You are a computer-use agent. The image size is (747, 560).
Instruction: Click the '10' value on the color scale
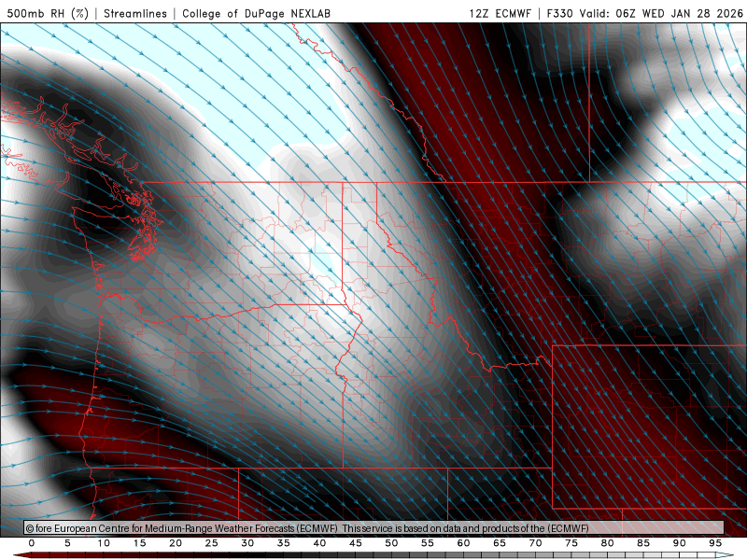tap(104, 543)
